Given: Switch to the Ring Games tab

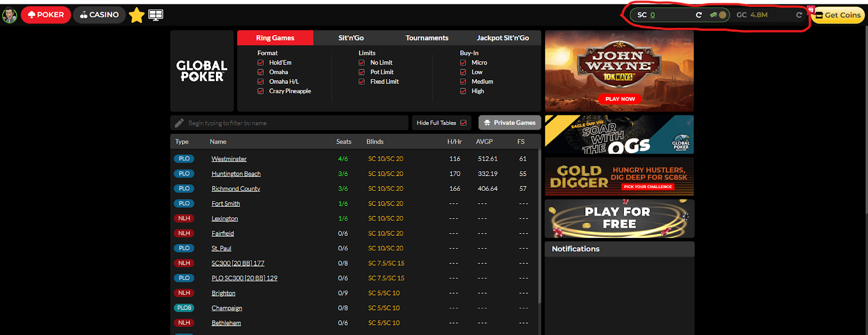Looking at the screenshot, I should coord(275,38).
